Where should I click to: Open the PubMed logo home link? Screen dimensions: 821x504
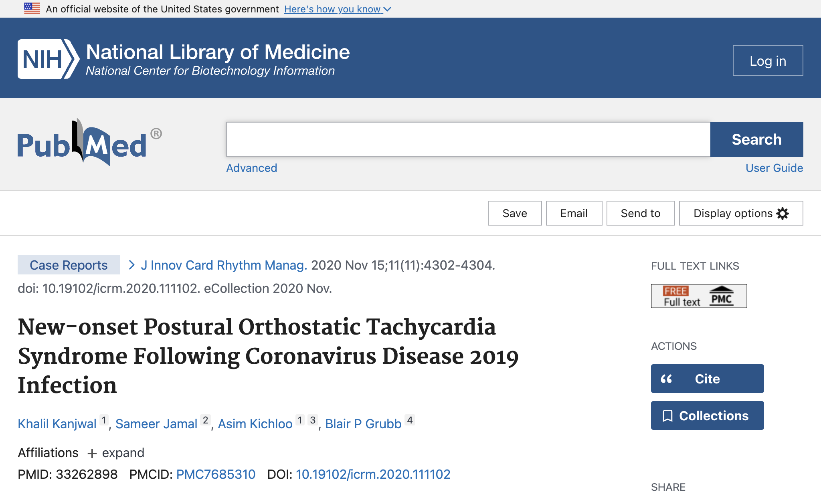coord(89,142)
